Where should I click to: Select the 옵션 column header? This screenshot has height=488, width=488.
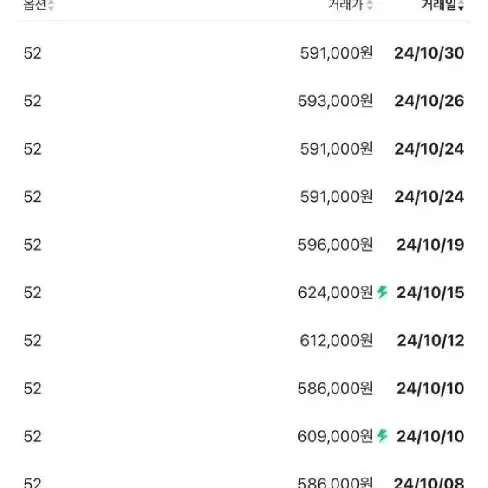click(35, 5)
